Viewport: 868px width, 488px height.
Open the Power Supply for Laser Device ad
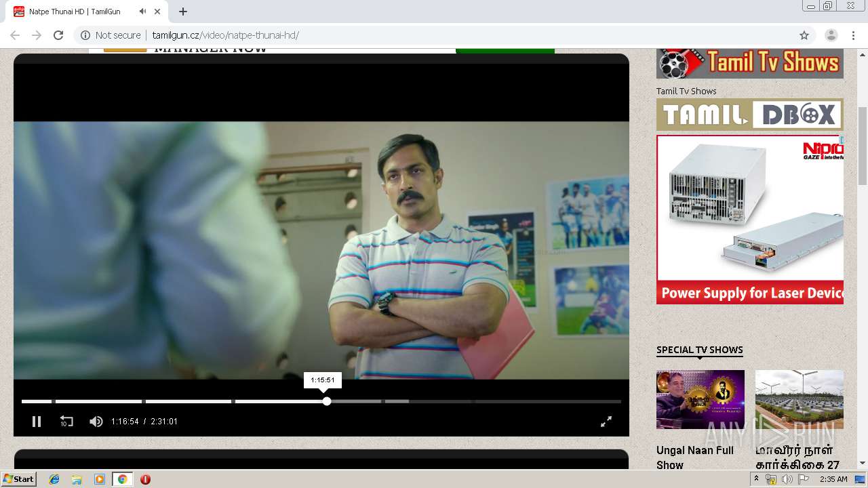tap(750, 220)
